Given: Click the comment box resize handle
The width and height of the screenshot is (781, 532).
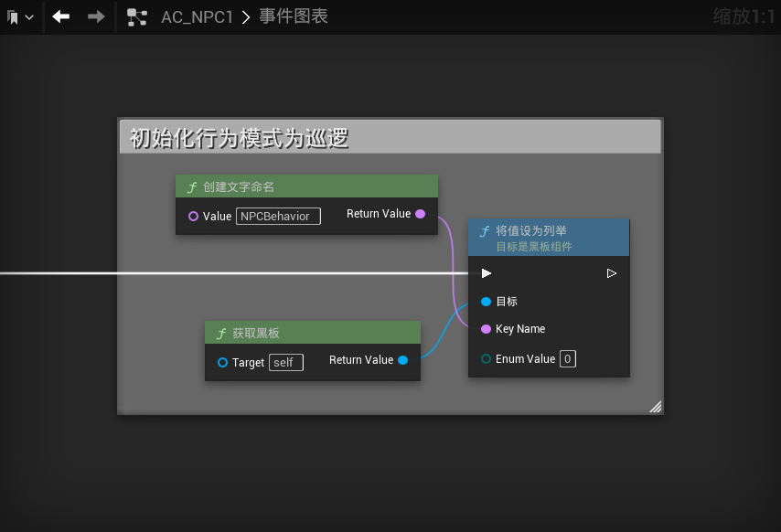Looking at the screenshot, I should pyautogui.click(x=656, y=407).
